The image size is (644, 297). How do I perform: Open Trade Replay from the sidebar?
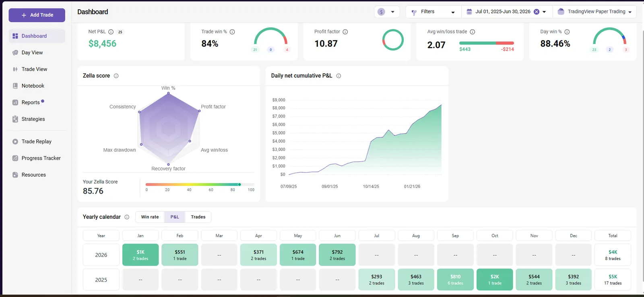pos(37,142)
